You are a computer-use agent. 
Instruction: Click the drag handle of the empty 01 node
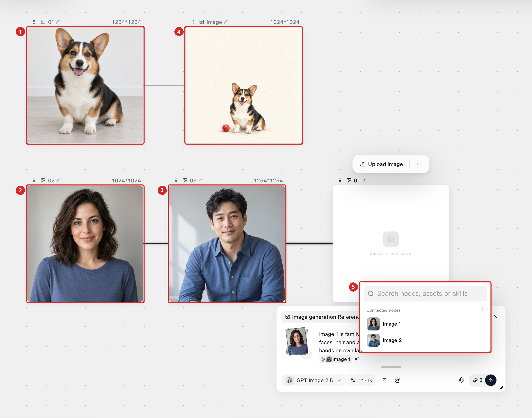pyautogui.click(x=340, y=180)
